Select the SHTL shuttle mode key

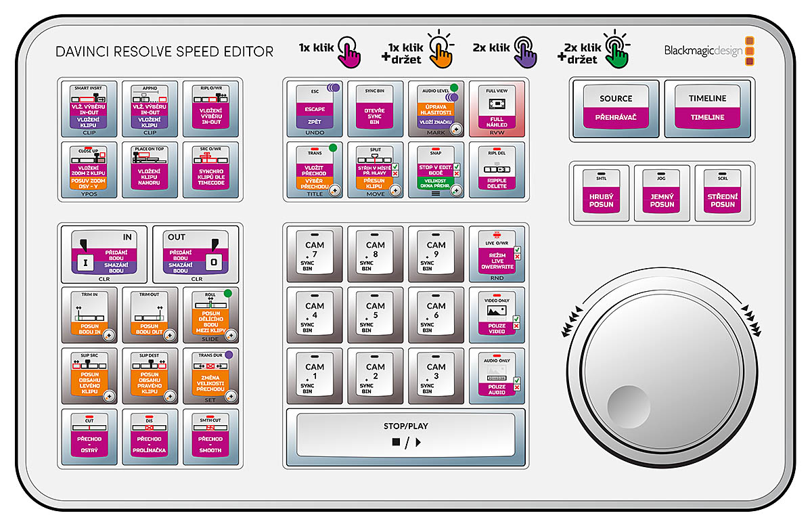[601, 194]
